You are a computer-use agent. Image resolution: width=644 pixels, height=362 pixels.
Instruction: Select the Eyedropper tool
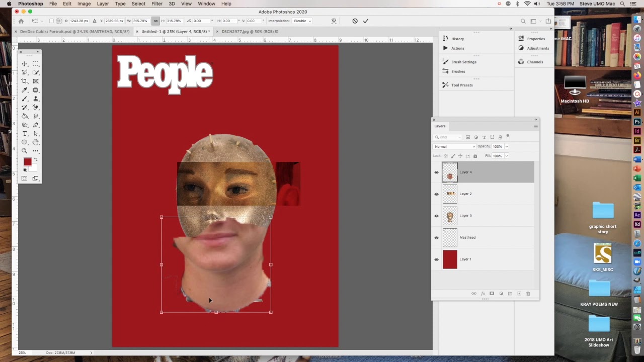pos(24,90)
